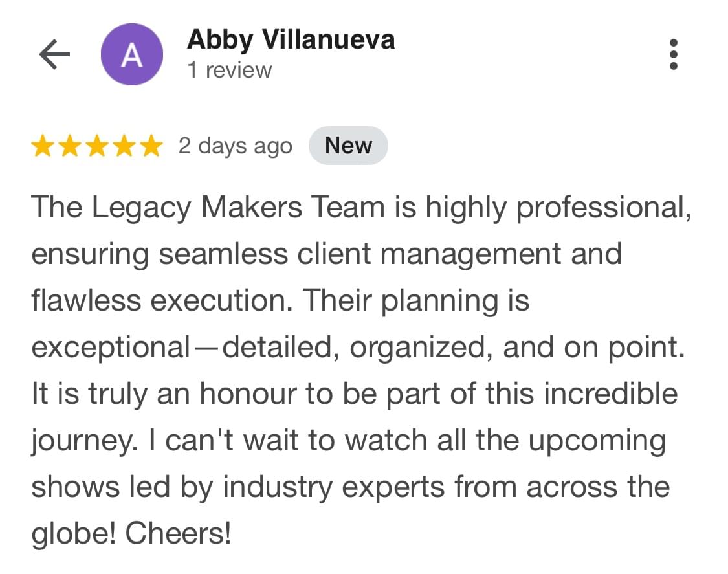Image resolution: width=728 pixels, height=574 pixels.
Task: Click the word 'journey' in the review
Action: click(x=81, y=441)
